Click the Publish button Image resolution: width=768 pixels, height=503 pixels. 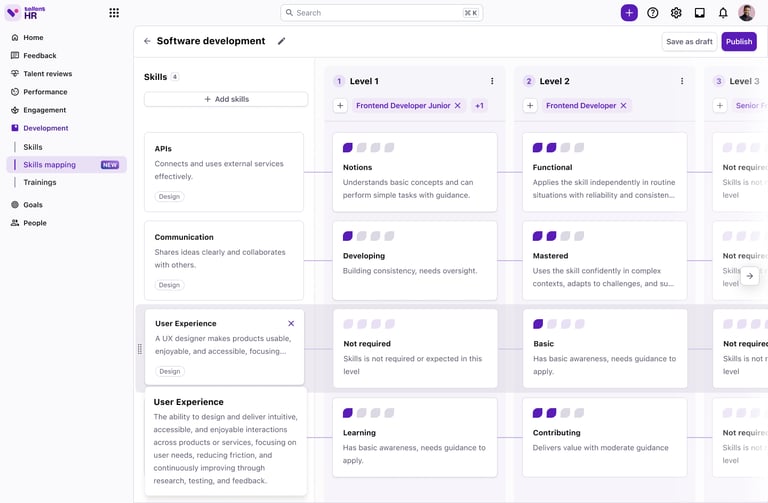pos(739,42)
